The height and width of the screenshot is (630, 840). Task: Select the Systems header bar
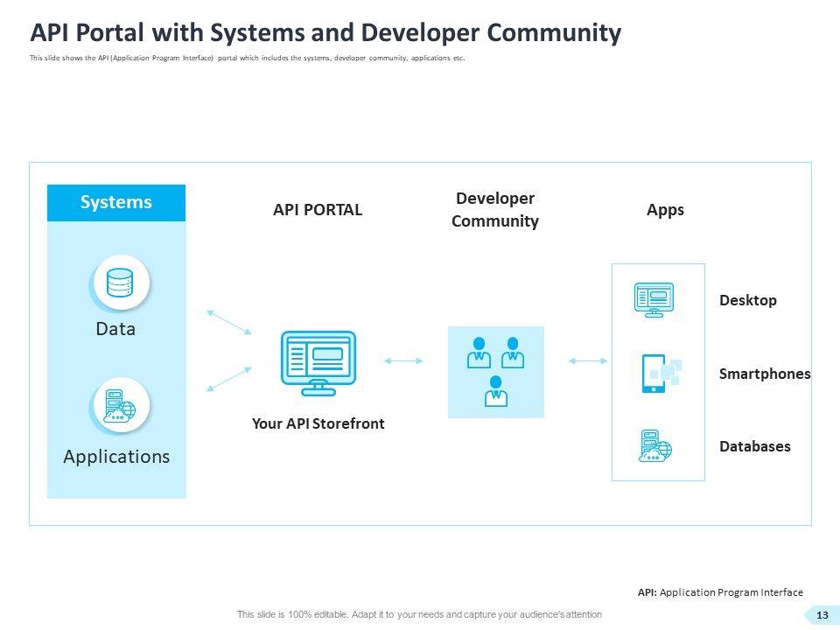tap(115, 203)
